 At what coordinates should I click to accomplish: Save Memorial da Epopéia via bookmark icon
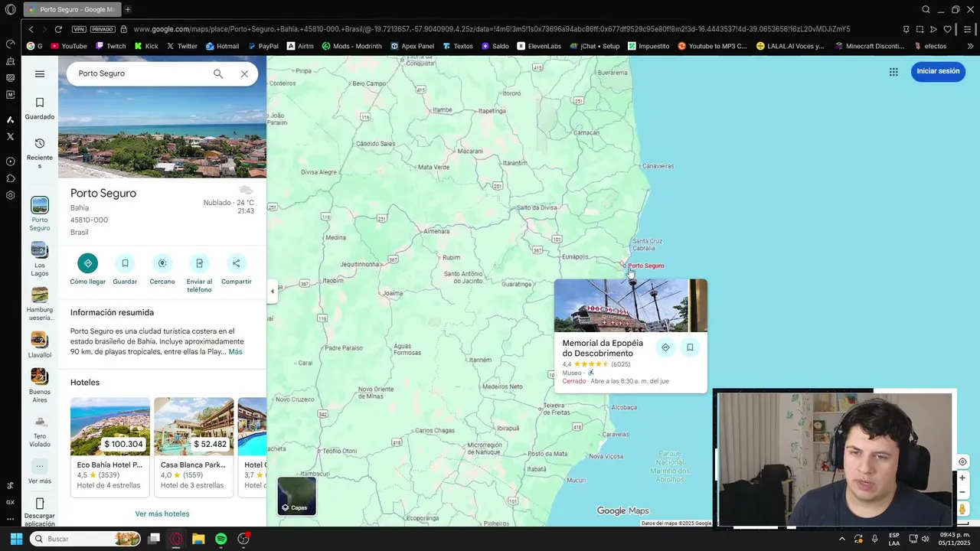point(690,347)
